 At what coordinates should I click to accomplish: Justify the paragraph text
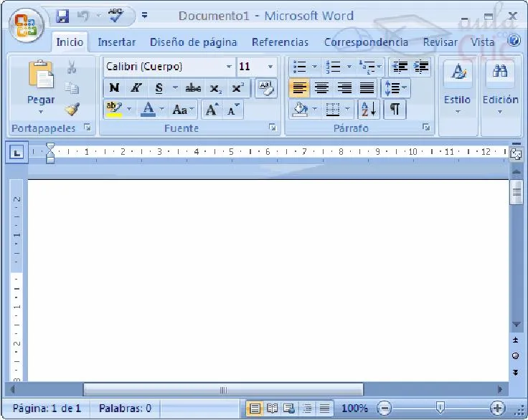click(367, 88)
